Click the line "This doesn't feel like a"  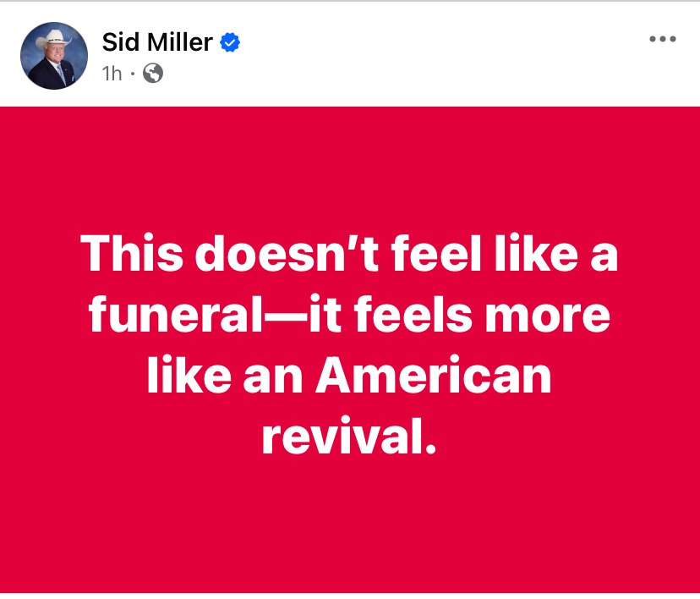coord(350,256)
